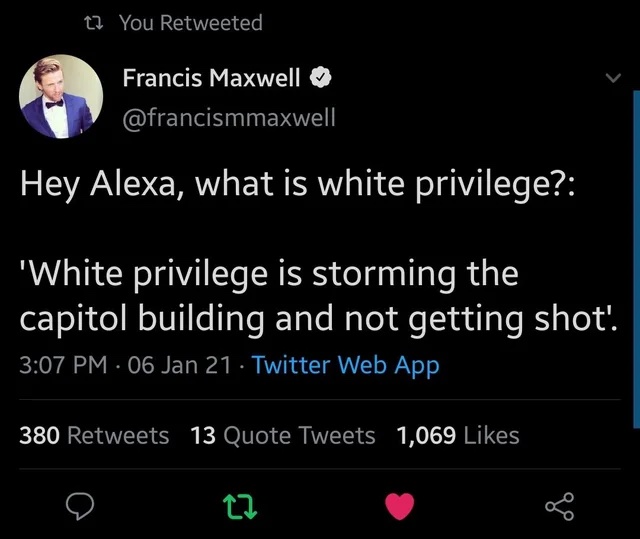The width and height of the screenshot is (640, 539).
Task: Open the 'You Retweeted' label
Action: [191, 22]
